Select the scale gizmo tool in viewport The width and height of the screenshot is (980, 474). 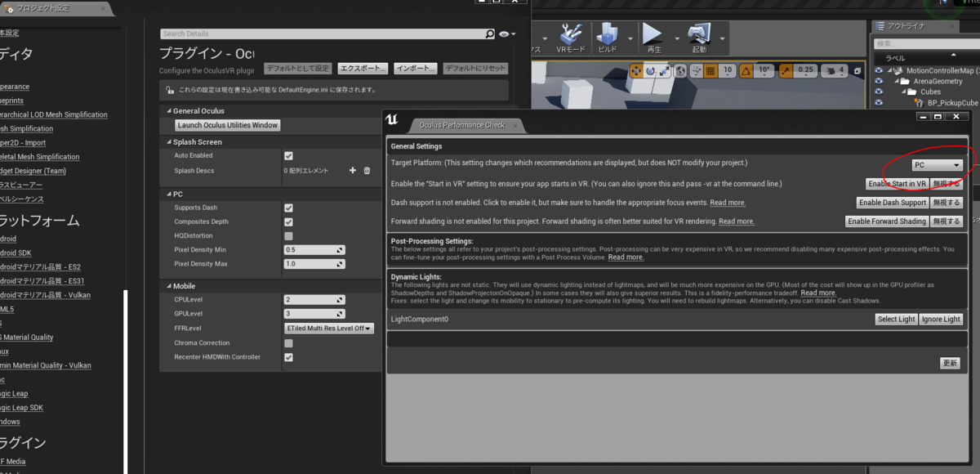(x=666, y=70)
